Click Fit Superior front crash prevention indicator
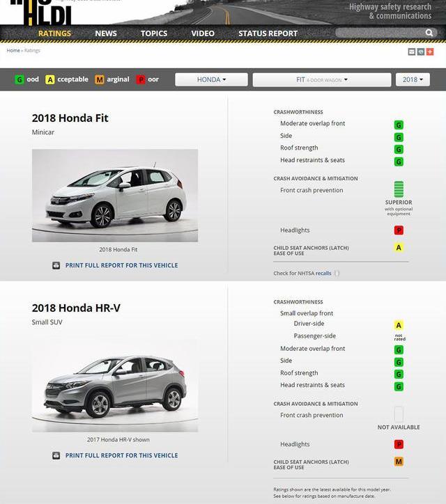Image resolution: width=446 pixels, height=504 pixels. pyautogui.click(x=399, y=189)
